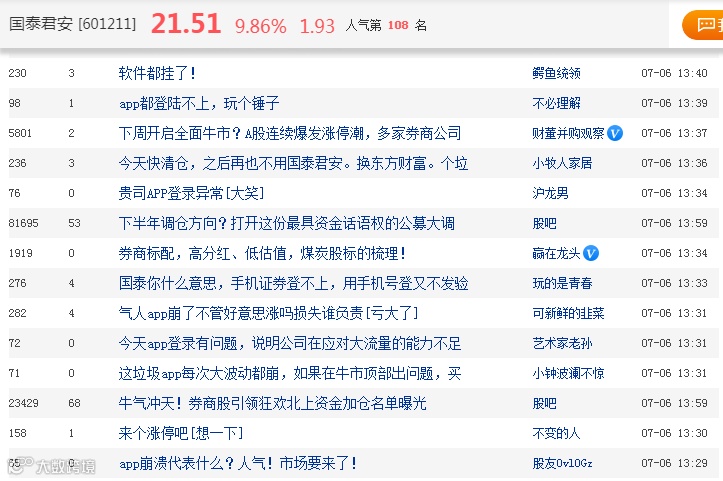This screenshot has width=723, height=481.
Task: Click the price change value 1.93
Action: (317, 26)
